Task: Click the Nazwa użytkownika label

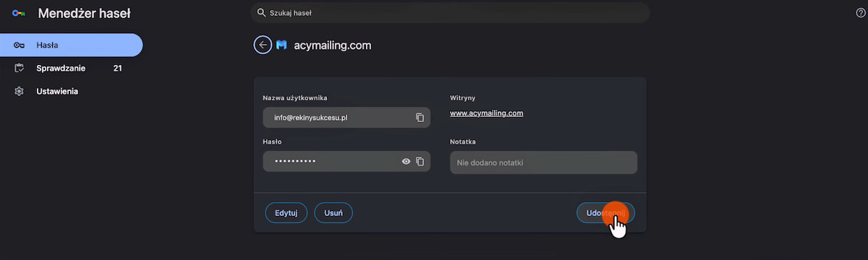Action: pyautogui.click(x=295, y=97)
